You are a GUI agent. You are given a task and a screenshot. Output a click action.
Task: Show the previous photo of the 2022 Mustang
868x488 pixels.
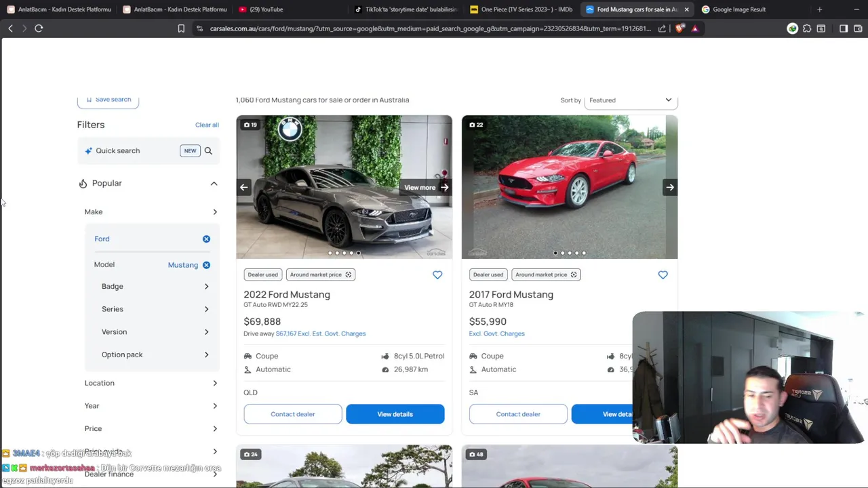coord(244,187)
